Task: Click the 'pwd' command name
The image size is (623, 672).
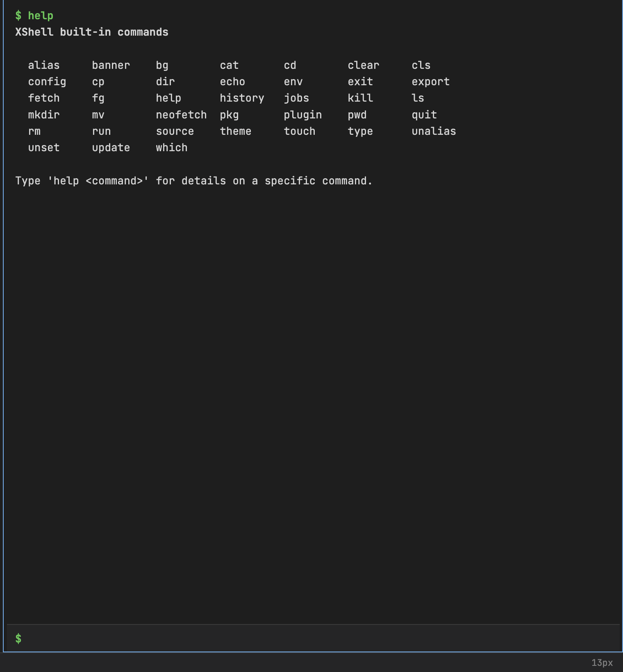Action: pyautogui.click(x=357, y=115)
